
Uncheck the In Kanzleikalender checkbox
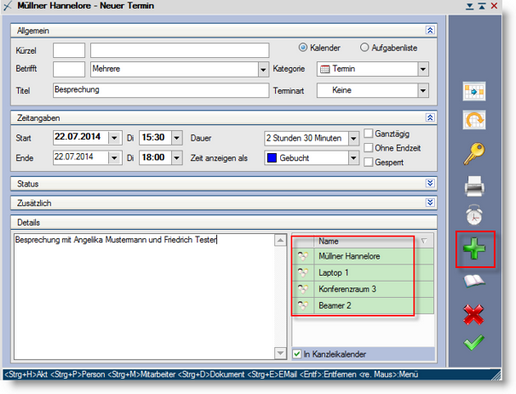[x=297, y=354]
